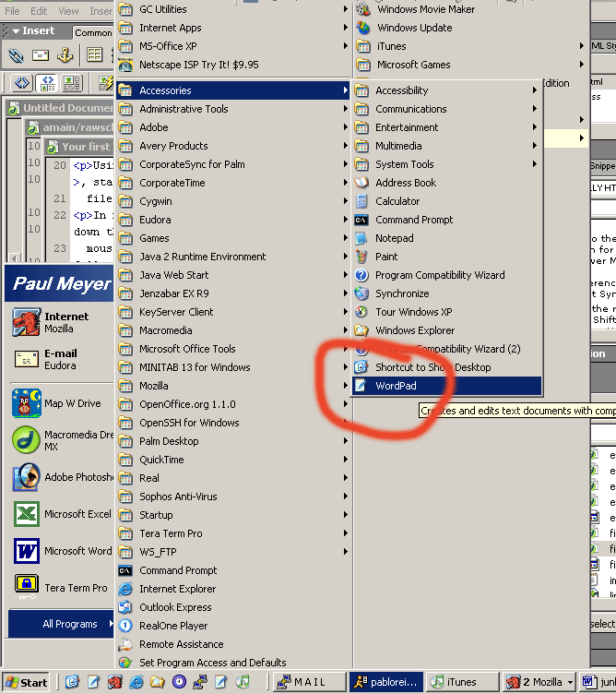This screenshot has width=616, height=694.
Task: Click the Hyperlink icon in Insert bar
Action: coord(16,55)
